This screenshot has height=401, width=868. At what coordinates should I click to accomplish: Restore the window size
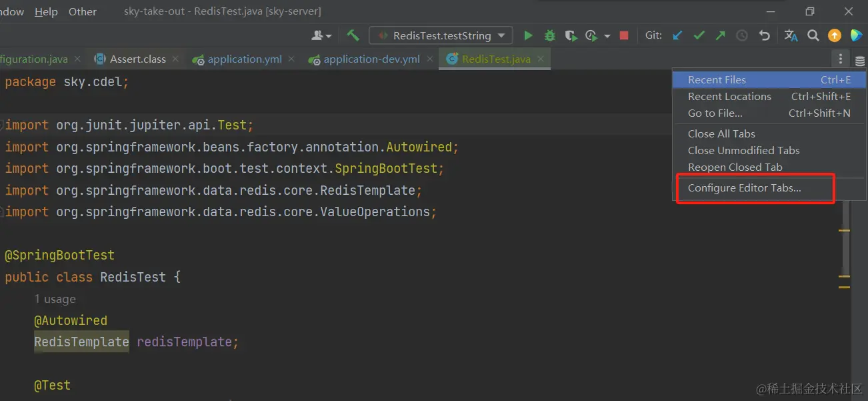(810, 11)
